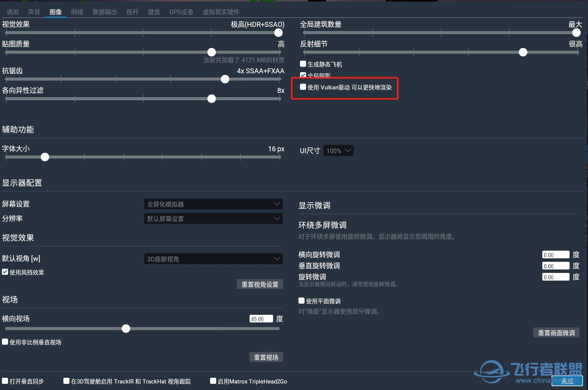Click the 横向视场 85.00 value field
Viewport: 588px width, 390px height.
tap(261, 319)
